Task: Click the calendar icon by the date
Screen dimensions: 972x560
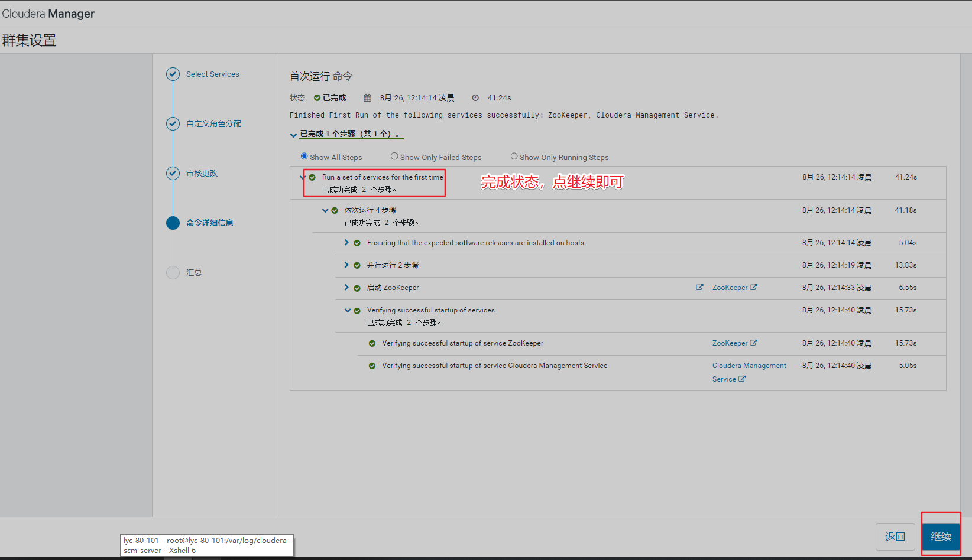Action: [368, 98]
